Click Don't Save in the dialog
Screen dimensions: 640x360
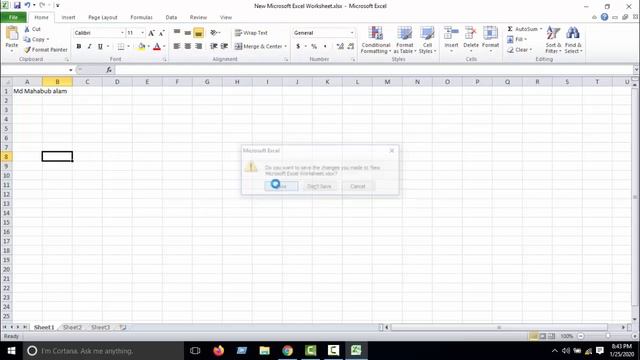coord(319,186)
